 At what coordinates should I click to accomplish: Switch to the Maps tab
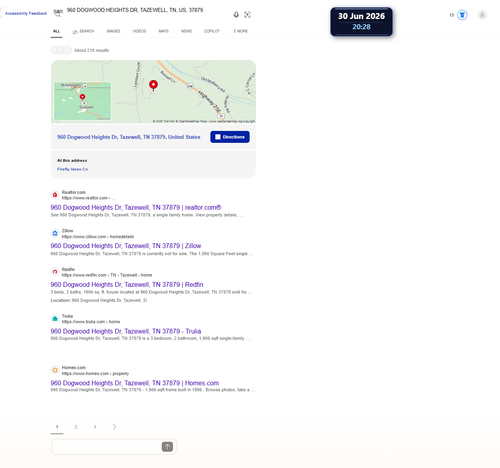click(x=163, y=31)
